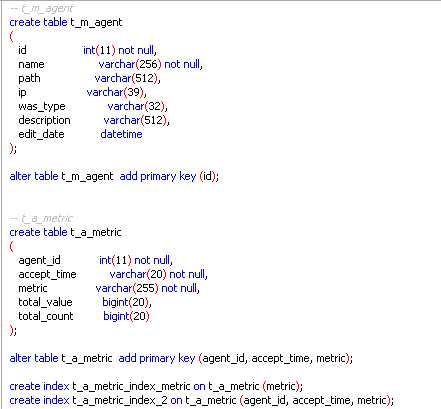The height and width of the screenshot is (409, 441).
Task: Click the 'agent_id' column name in column list
Action: pos(39,260)
